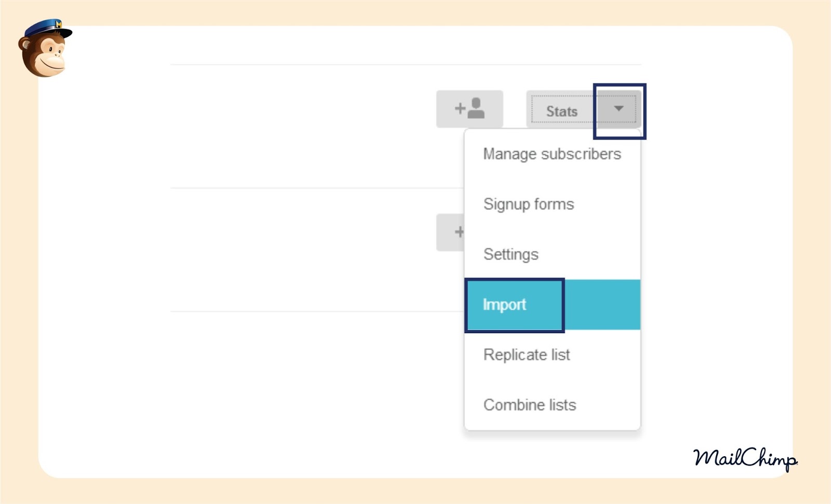Click the MailChimp script wordmark logo

point(744,458)
